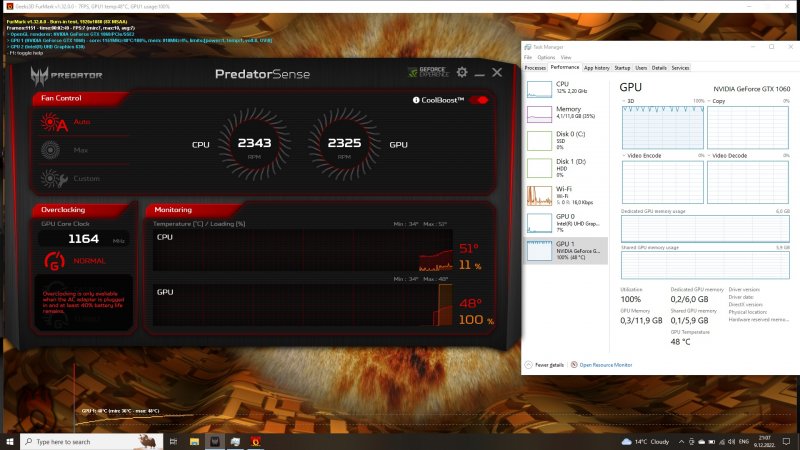Open Windows Start menu

[10, 441]
